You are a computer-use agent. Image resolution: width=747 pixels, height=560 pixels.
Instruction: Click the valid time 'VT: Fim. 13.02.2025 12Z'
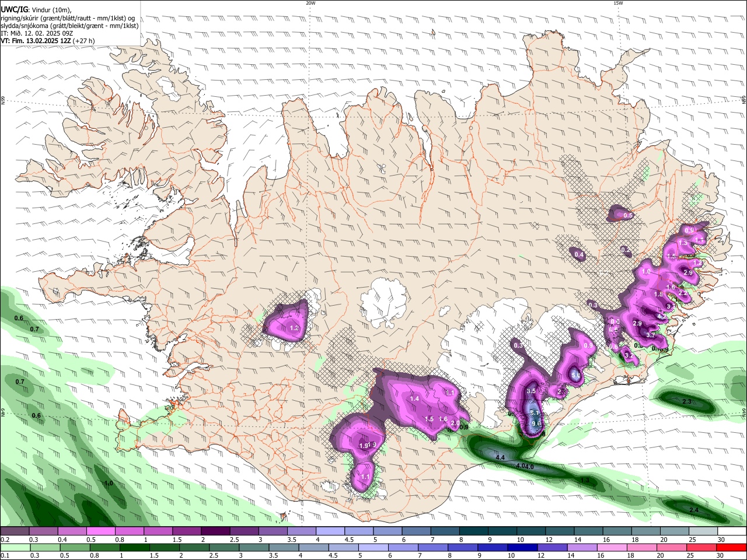tap(36, 41)
